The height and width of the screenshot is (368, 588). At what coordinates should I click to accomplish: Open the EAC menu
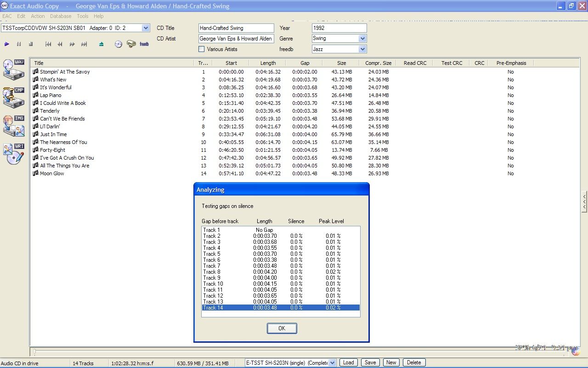point(7,16)
